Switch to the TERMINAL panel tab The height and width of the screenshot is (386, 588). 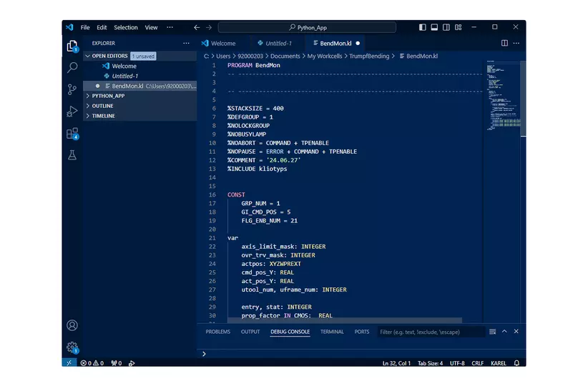pos(332,332)
